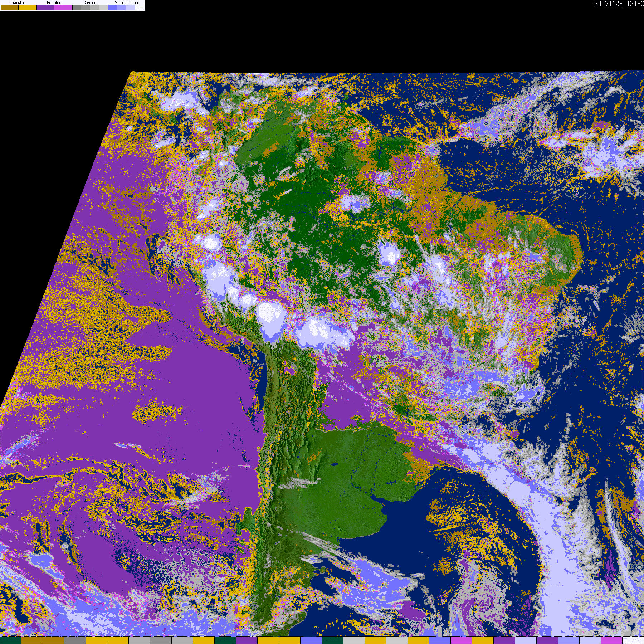Screen dimensions: 644x644
Task: Select the white dotted Multicamadas swatch
Action: coord(140,7)
